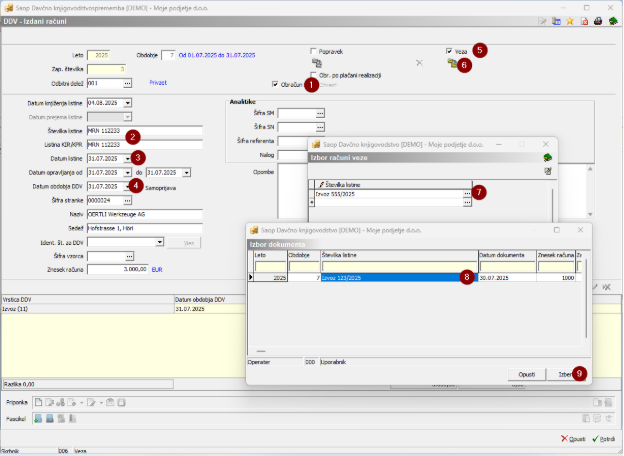624x456 pixels.
Task: Click Potrdi at bottom of main window
Action: (604, 439)
